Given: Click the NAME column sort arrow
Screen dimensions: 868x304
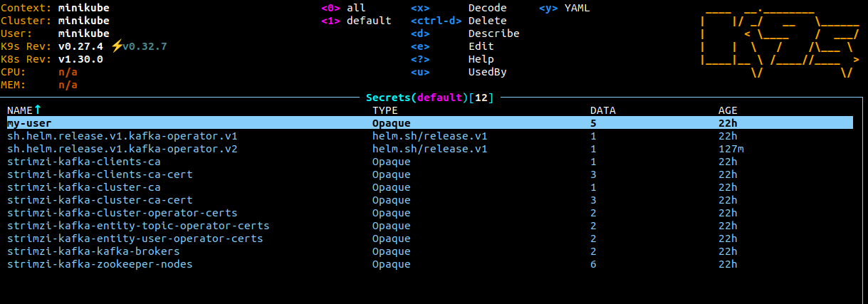Looking at the screenshot, I should click(x=38, y=110).
